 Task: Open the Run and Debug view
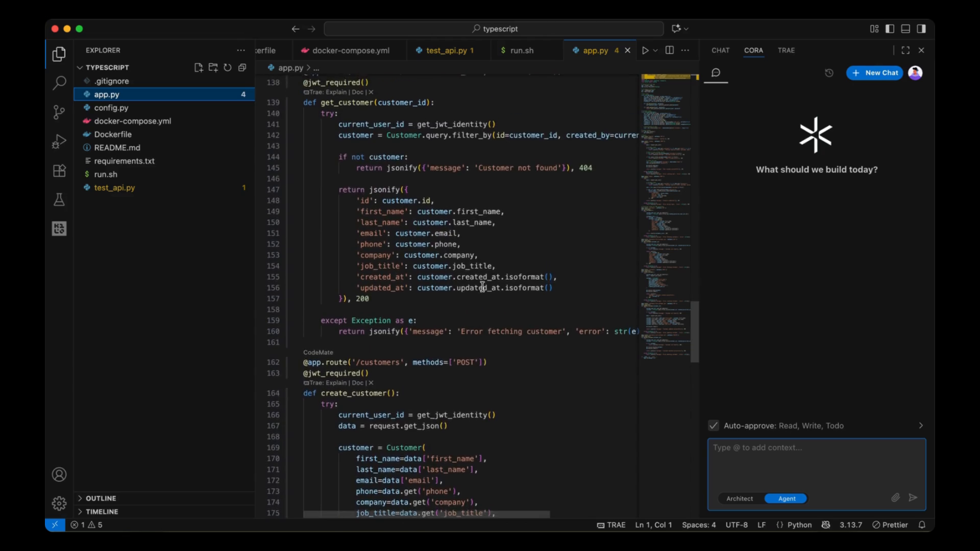(59, 141)
